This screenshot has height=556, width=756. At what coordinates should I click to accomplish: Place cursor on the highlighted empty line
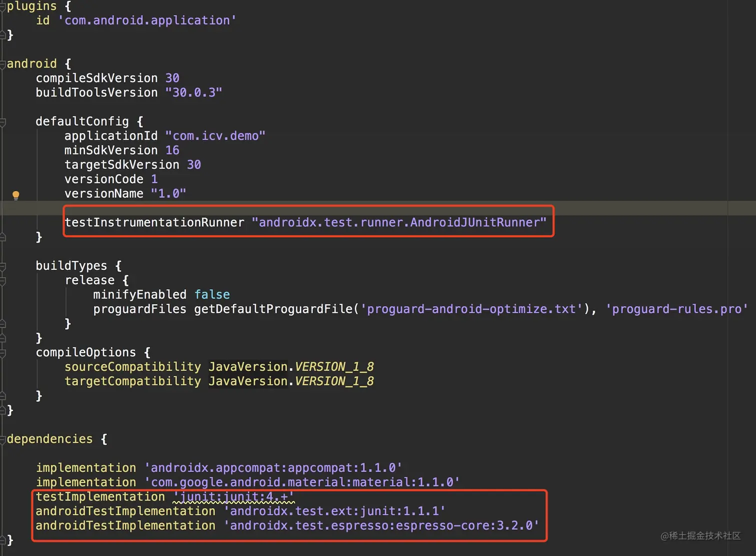coord(378,208)
